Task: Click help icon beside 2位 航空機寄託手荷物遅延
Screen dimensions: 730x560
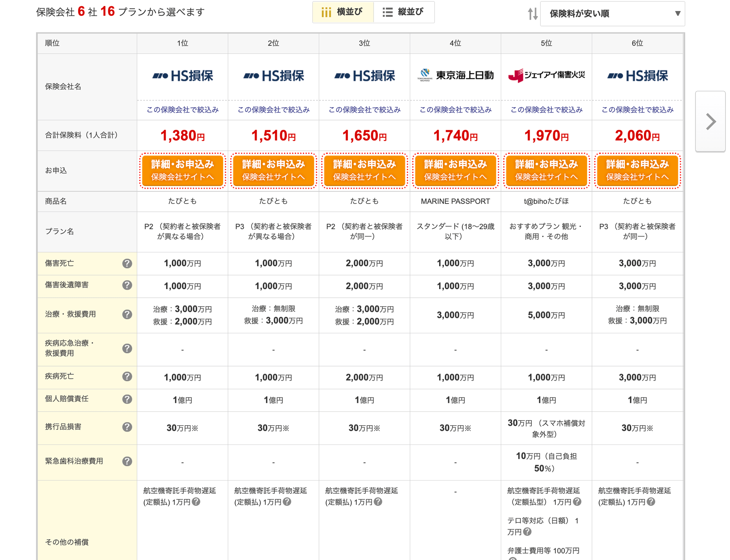Action: tap(287, 502)
